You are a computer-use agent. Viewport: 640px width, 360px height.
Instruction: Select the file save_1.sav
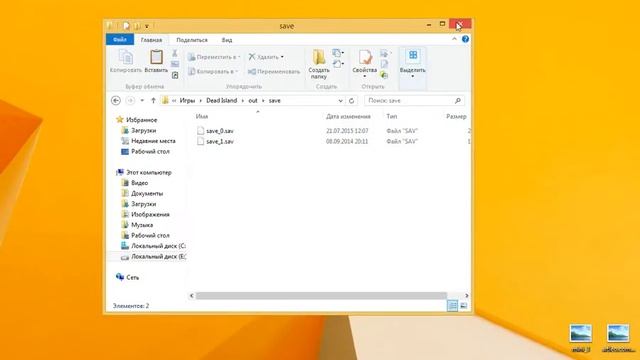pos(220,142)
